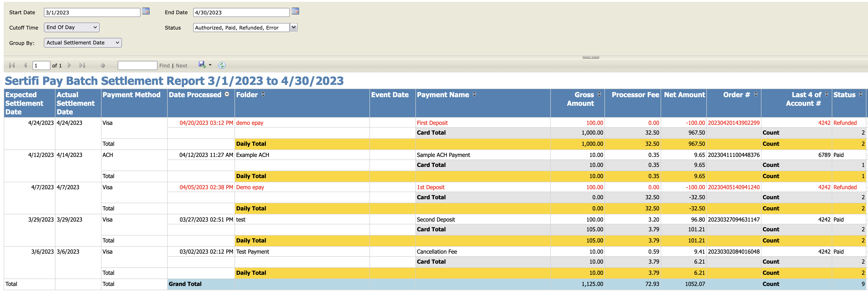Click into the Start Date field

click(92, 13)
